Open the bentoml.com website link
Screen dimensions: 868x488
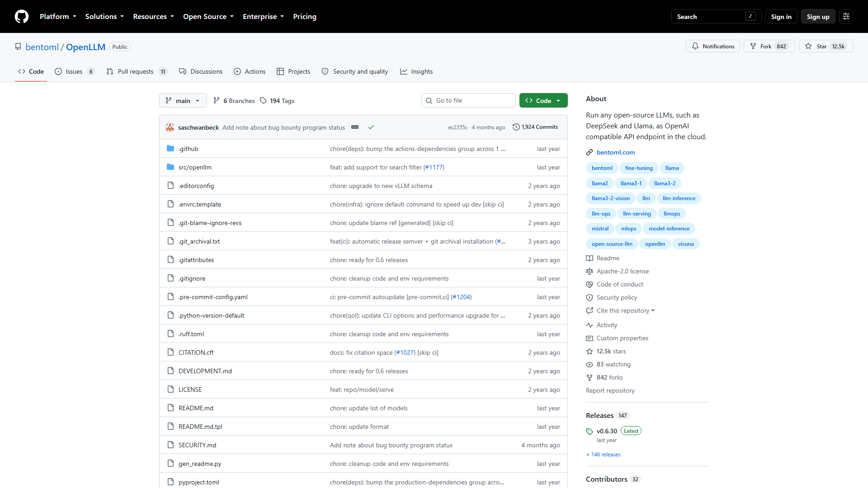(615, 153)
